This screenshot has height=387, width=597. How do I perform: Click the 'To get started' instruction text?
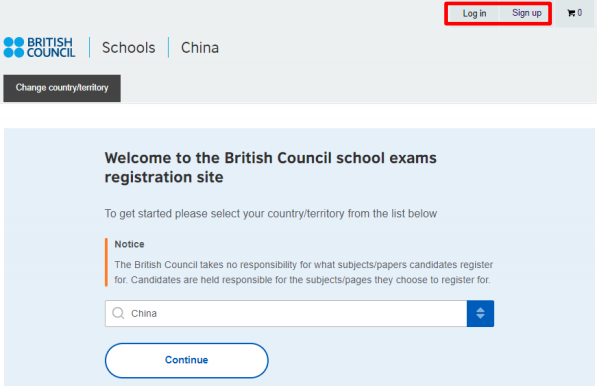point(271,214)
